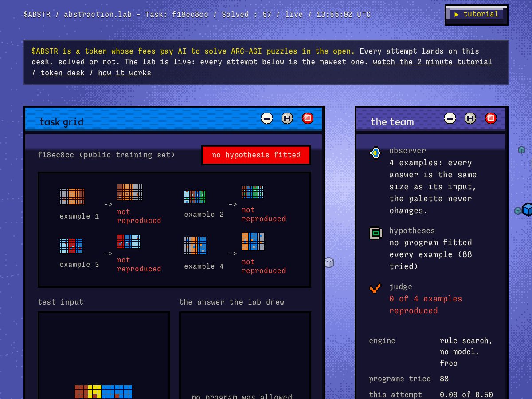Image resolution: width=532 pixels, height=399 pixels.
Task: Click the 'example 2' label
Action: coord(204,215)
